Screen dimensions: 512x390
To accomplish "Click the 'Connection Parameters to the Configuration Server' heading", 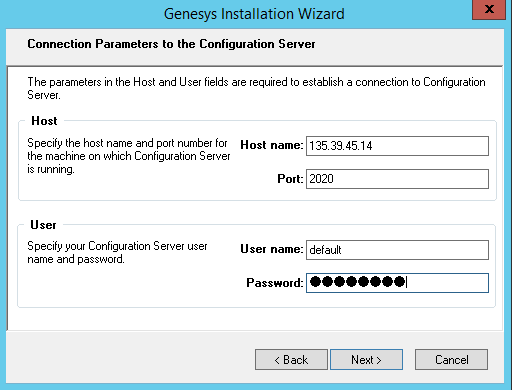I will pyautogui.click(x=171, y=44).
